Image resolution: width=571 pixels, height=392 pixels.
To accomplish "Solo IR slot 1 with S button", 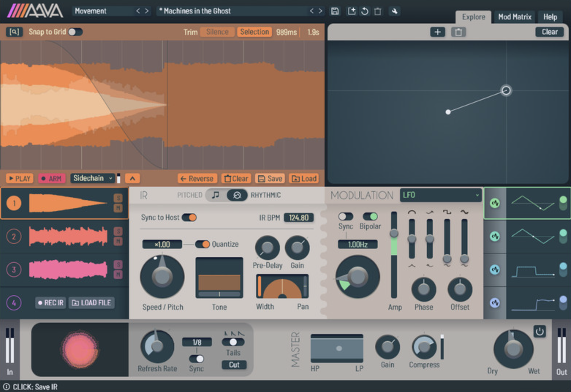I will pos(118,198).
